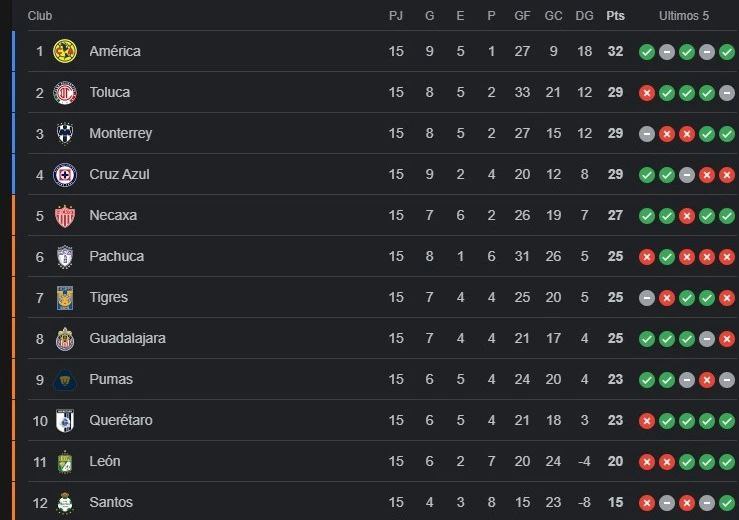Select the Cruz Azul team name

pos(119,174)
